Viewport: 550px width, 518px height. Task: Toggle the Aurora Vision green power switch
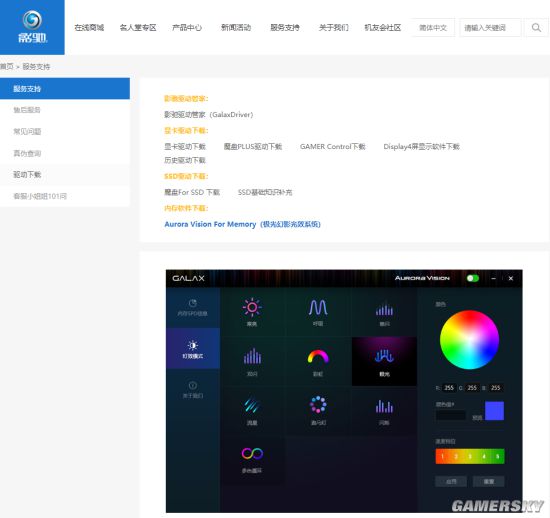472,278
